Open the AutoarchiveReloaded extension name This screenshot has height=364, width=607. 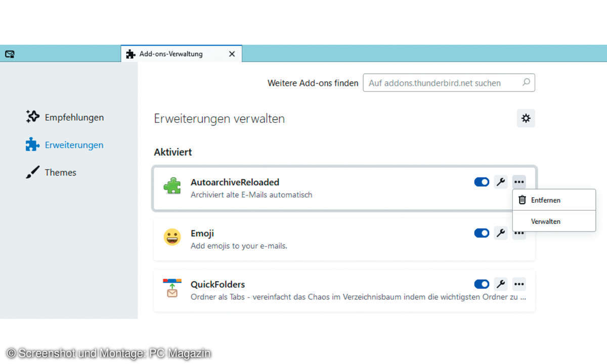point(235,182)
